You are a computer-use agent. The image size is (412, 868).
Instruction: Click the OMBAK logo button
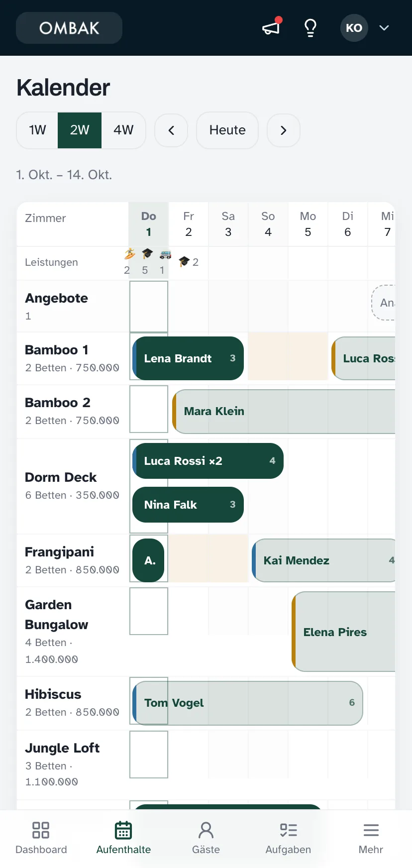(x=69, y=28)
